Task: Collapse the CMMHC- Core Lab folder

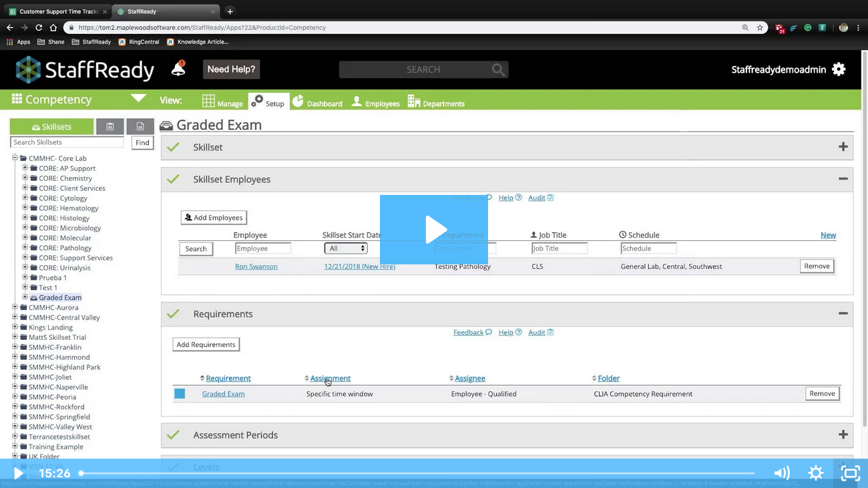Action: (x=15, y=158)
